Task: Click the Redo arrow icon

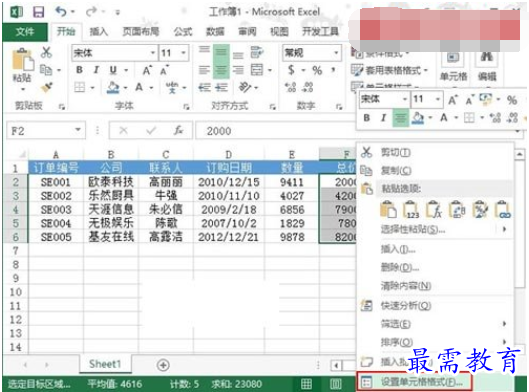Action: 92,12
